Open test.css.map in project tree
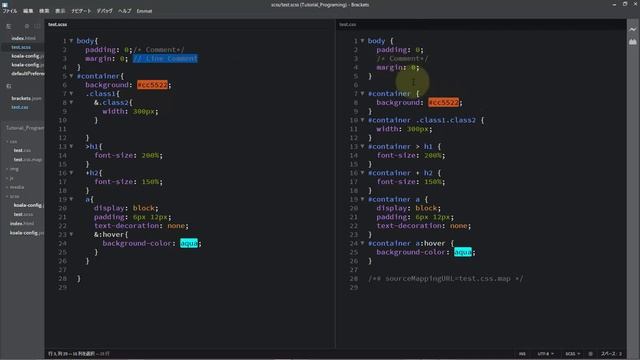 click(28, 160)
